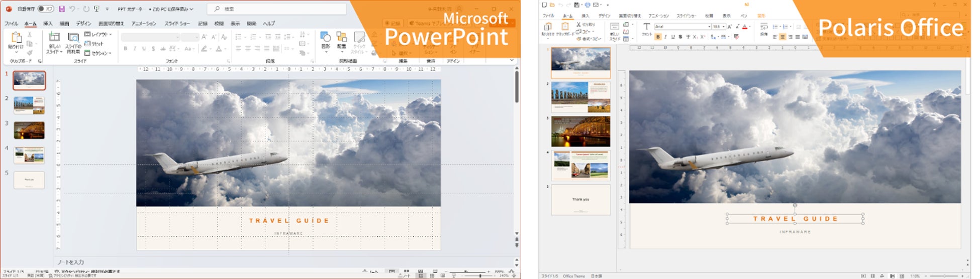This screenshot has width=980, height=279.
Task: Click the リセット button in PowerPoint
Action: (94, 44)
